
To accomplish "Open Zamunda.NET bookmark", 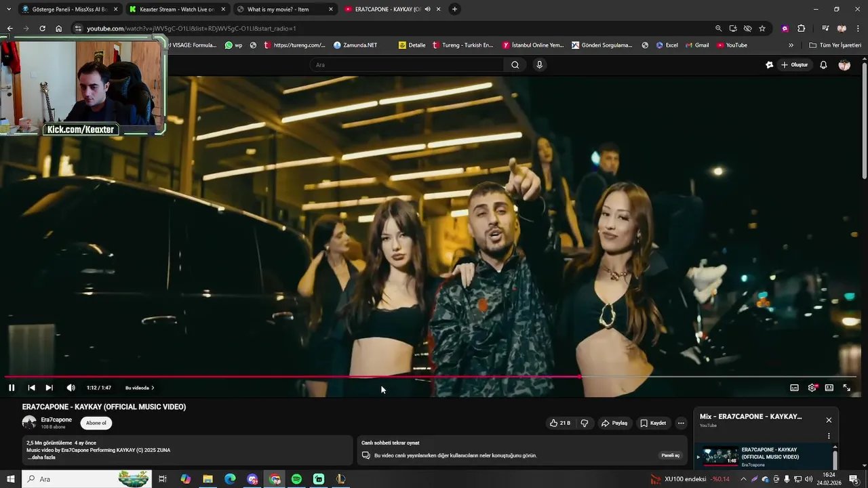I will point(355,45).
